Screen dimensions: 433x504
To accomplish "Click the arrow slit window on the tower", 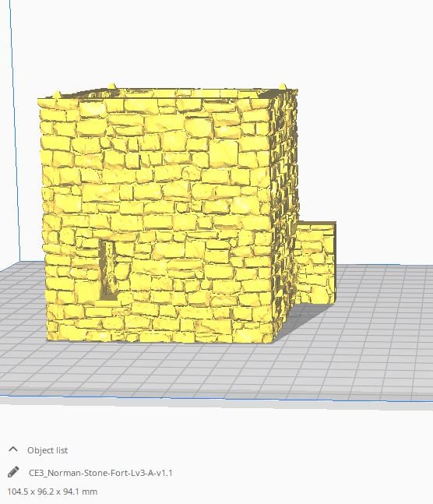I will click(x=107, y=270).
